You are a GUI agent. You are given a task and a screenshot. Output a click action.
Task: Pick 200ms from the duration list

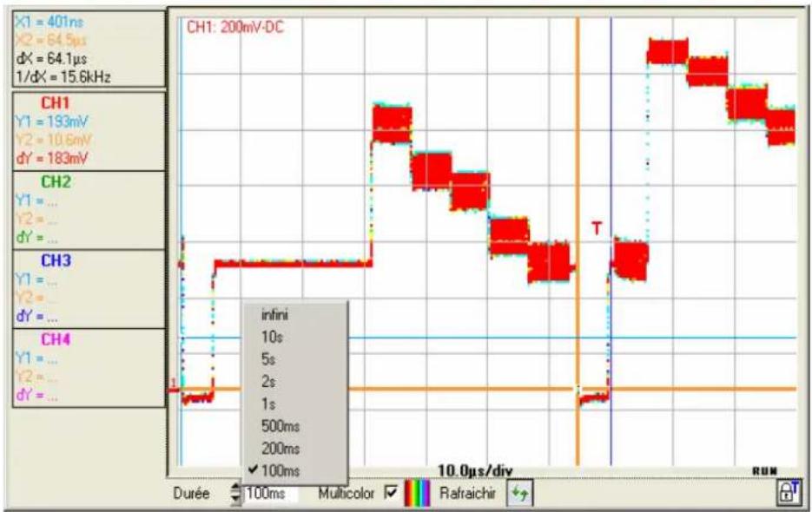[x=281, y=449]
